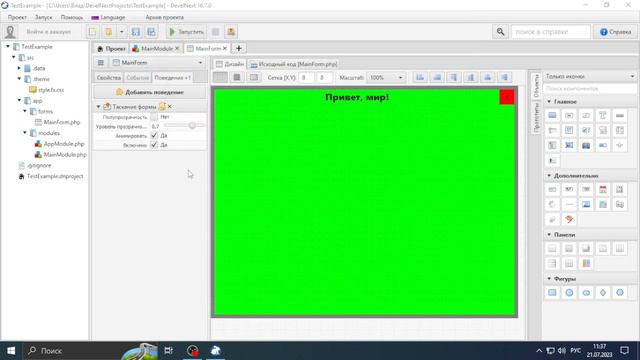Select the first panel icon in Панели
Screen dimensions: 640x360
point(552,249)
